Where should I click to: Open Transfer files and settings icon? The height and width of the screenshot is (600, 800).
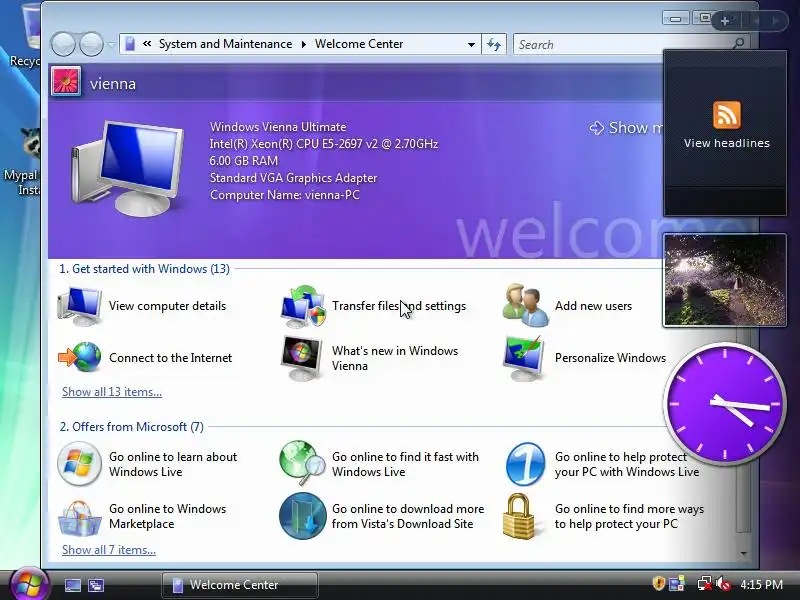(x=303, y=306)
